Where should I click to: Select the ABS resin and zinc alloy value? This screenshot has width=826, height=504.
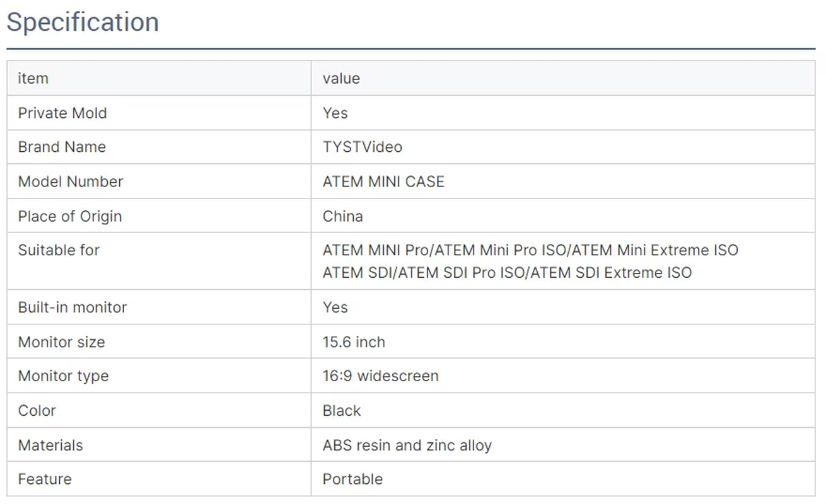click(407, 445)
